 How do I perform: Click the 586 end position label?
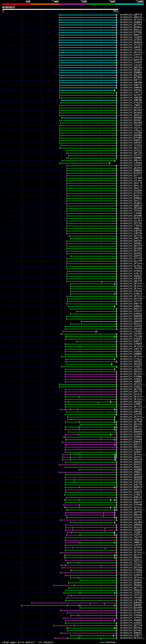pos(115,11)
